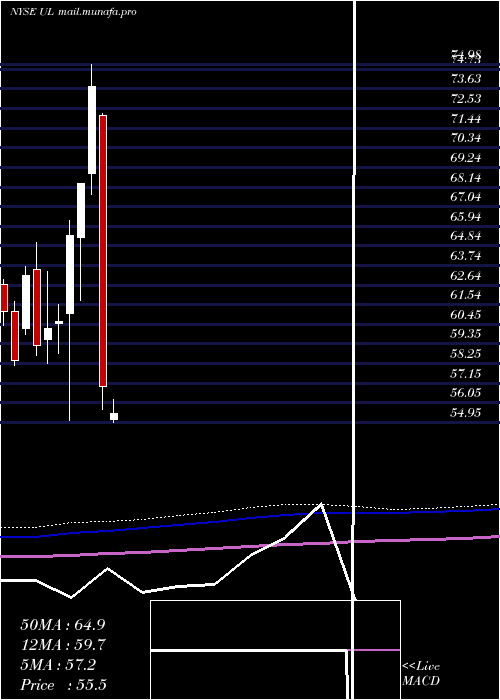The height and width of the screenshot is (700, 500).
Task: Select the small white candlestick near 54.95
Action: pos(114,417)
